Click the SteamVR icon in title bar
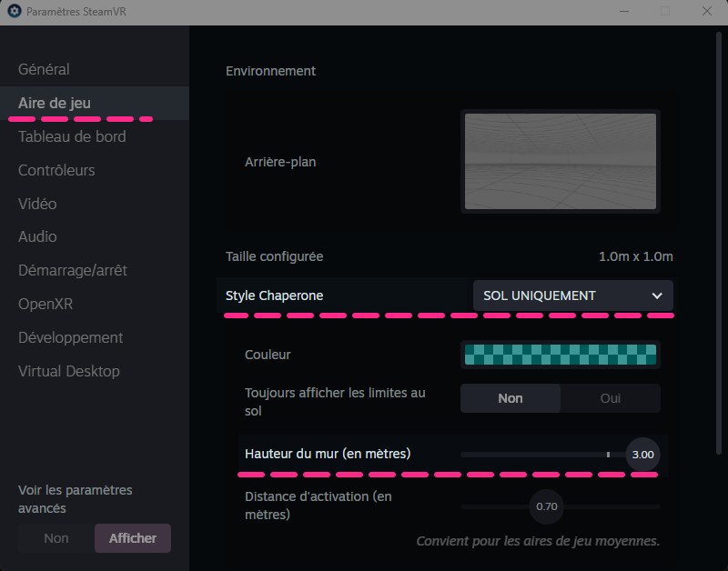The height and width of the screenshot is (571, 728). tap(15, 11)
